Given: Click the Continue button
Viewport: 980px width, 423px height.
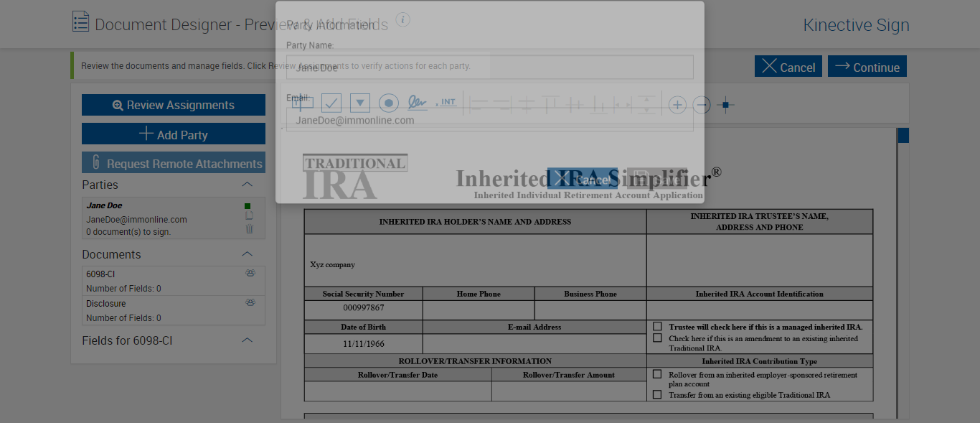Looking at the screenshot, I should 867,66.
